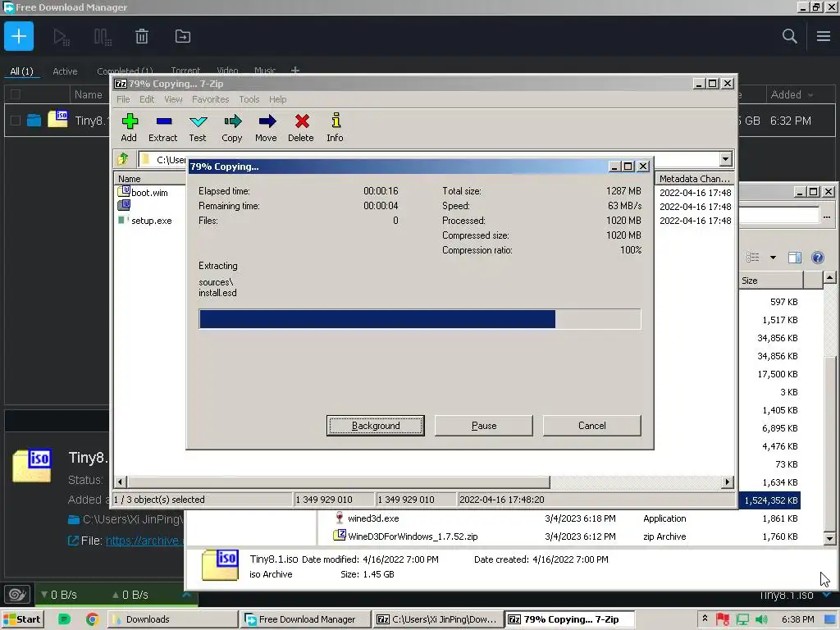This screenshot has height=630, width=840.
Task: Click the Size column header in explorer
Action: [x=769, y=281]
